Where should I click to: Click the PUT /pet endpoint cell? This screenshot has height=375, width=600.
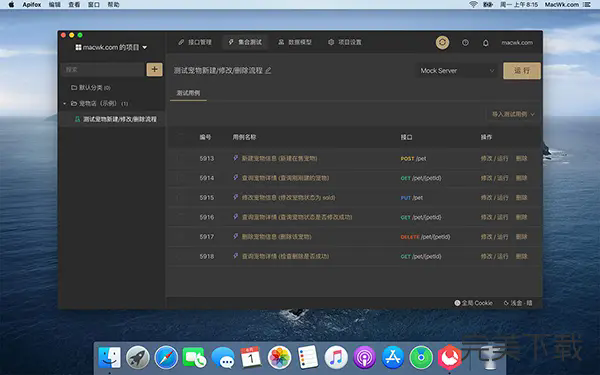[412, 197]
